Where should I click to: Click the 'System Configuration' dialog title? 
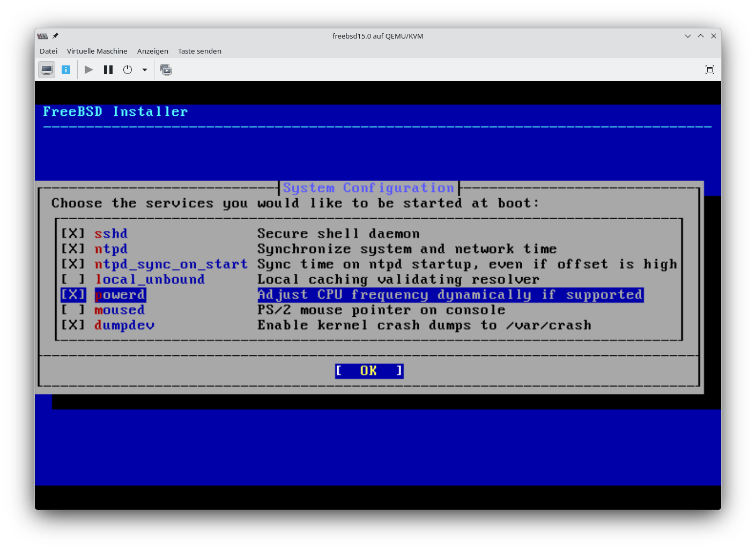[x=368, y=188]
